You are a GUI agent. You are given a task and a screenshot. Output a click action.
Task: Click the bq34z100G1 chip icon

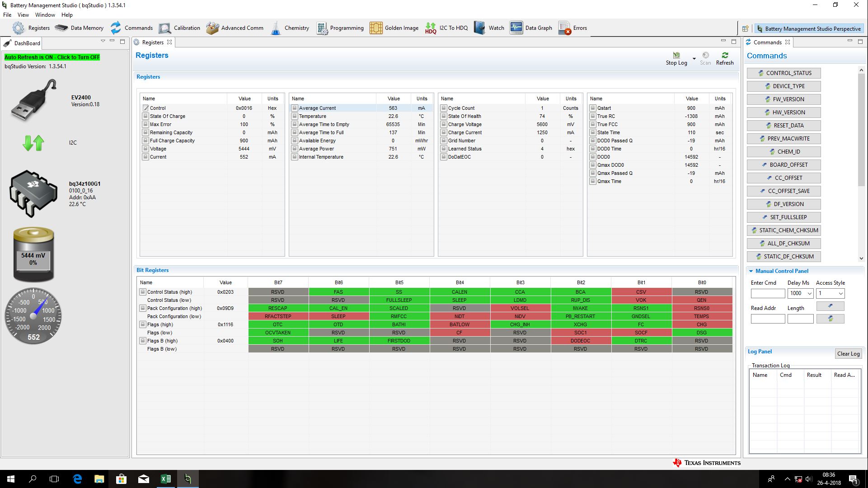click(x=33, y=193)
